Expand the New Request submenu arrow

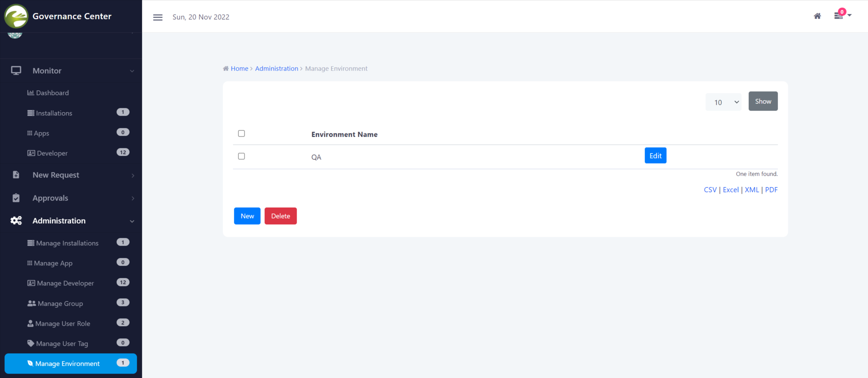coord(133,175)
